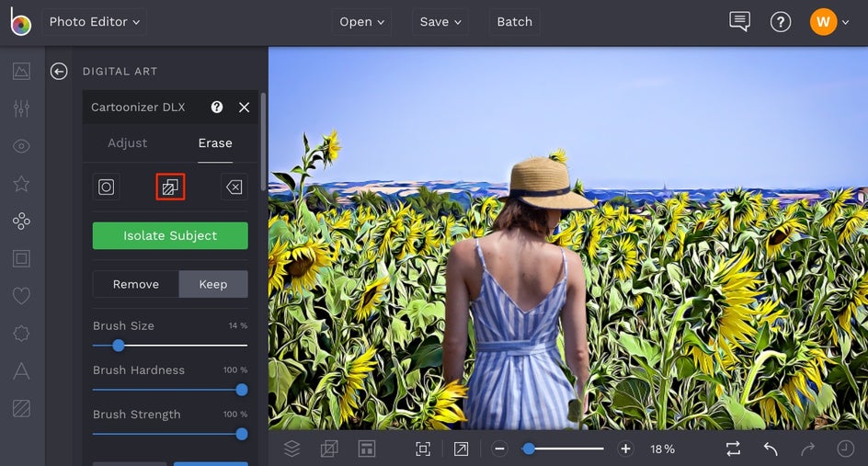Select the brush shape erase icon
The width and height of the screenshot is (868, 466).
tap(107, 188)
